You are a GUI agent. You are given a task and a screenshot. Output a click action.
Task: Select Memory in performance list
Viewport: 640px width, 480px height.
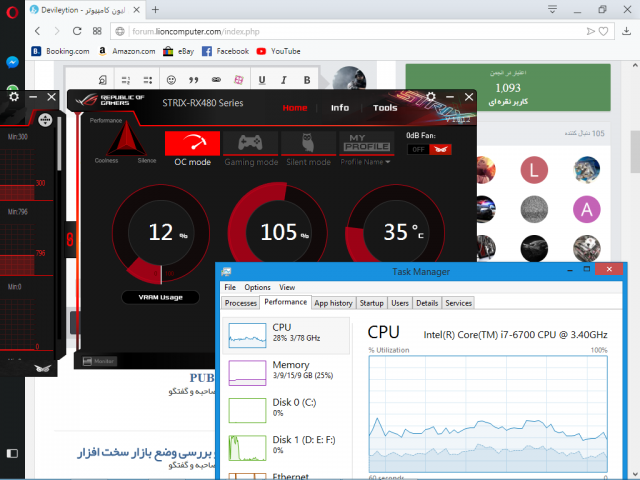[286, 373]
